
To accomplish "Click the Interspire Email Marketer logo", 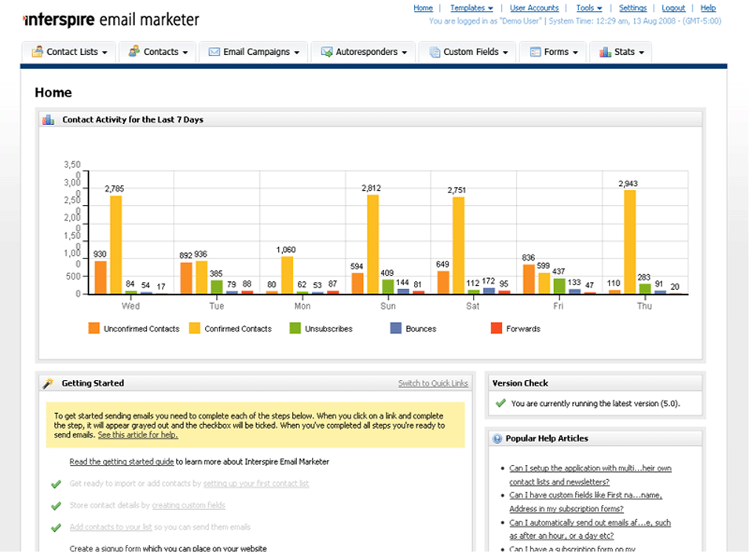I will coord(111,20).
